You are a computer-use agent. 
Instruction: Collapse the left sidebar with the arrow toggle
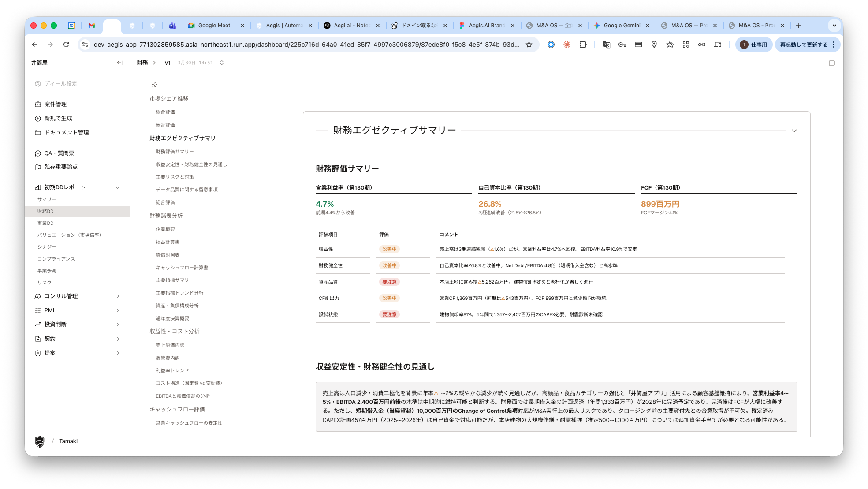[x=119, y=63]
